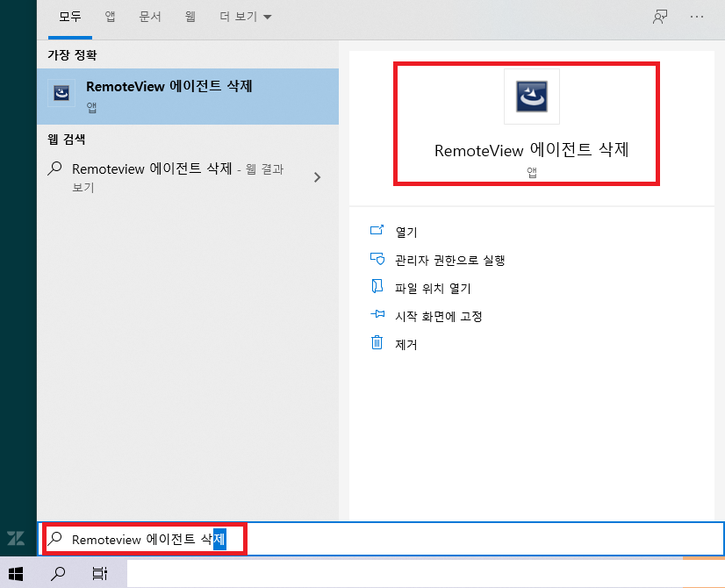Image resolution: width=725 pixels, height=588 pixels.
Task: Select 파일 위치 열기
Action: (x=433, y=288)
